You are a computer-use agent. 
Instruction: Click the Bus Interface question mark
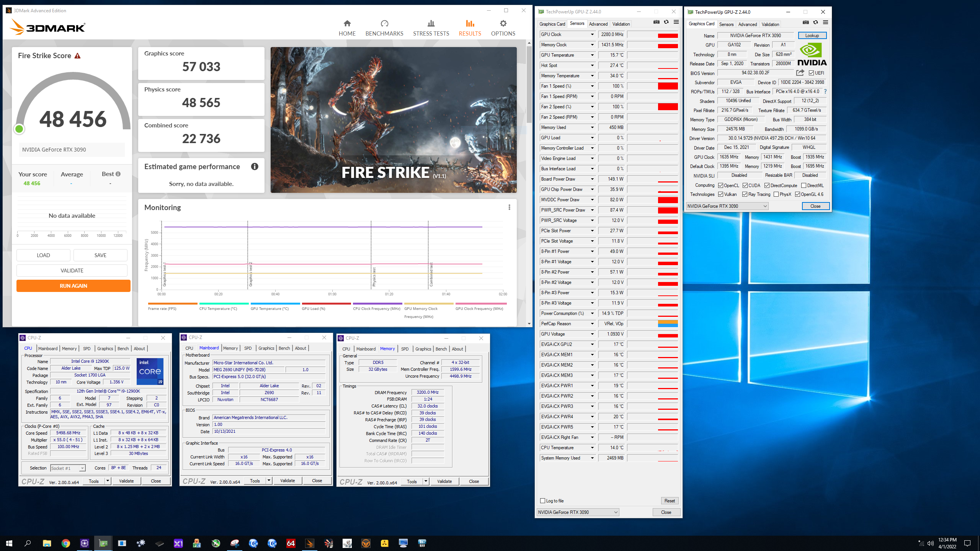tap(825, 91)
